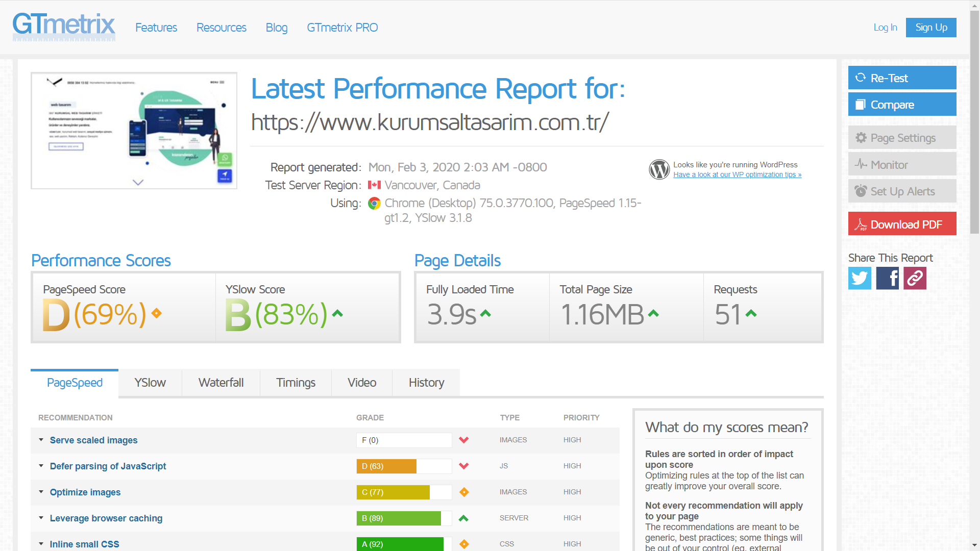Click orange diamond for Inline small CSS
The image size is (980, 551).
(464, 544)
